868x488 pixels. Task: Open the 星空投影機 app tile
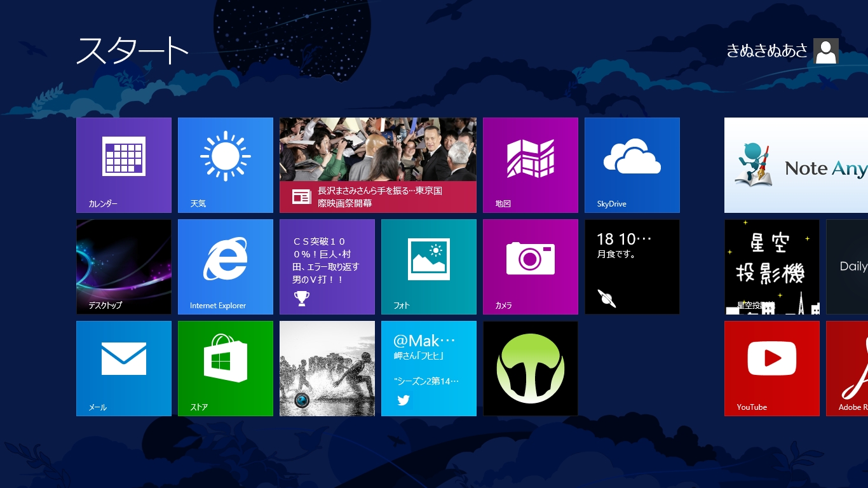[x=772, y=267]
